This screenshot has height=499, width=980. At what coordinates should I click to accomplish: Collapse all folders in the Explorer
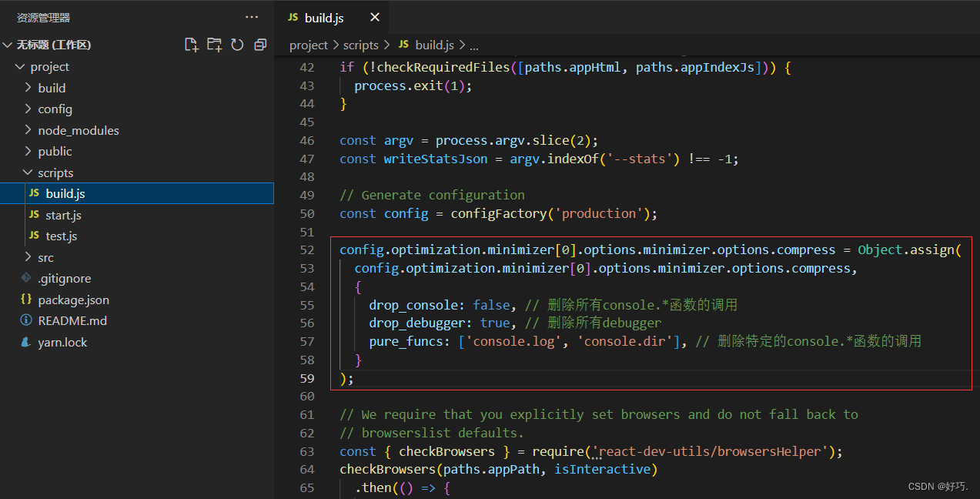(x=259, y=45)
